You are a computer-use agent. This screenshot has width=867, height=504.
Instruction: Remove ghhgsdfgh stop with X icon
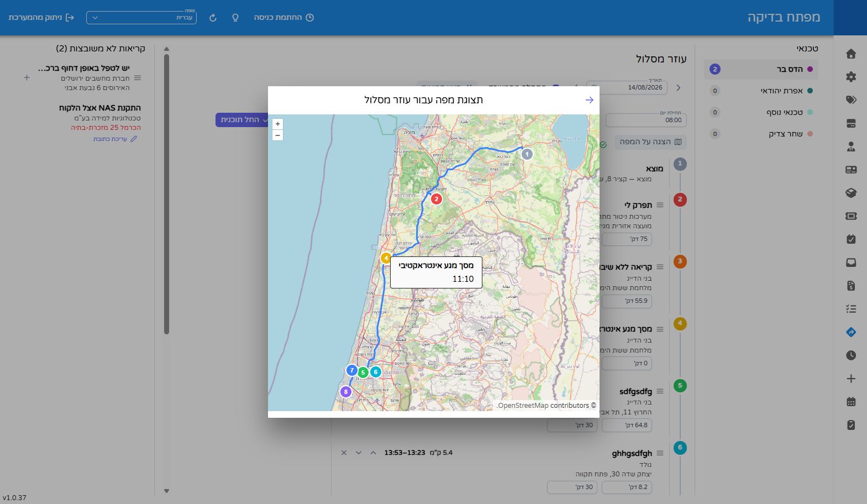344,453
